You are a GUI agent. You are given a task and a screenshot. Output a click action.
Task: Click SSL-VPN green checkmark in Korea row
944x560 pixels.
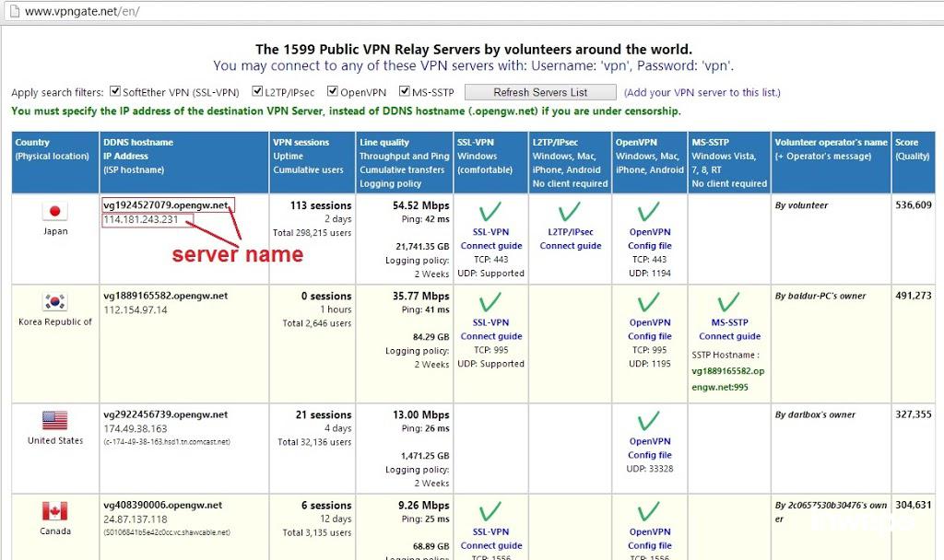pos(490,302)
